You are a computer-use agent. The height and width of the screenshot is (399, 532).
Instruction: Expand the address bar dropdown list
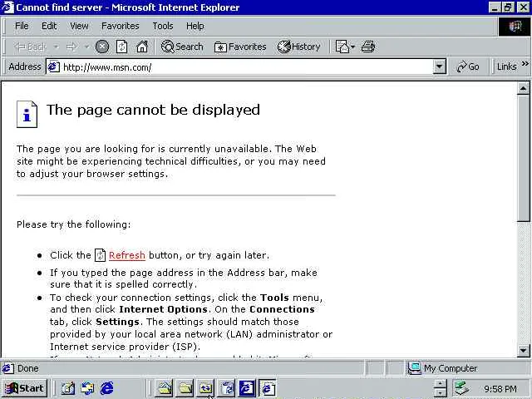pos(439,66)
